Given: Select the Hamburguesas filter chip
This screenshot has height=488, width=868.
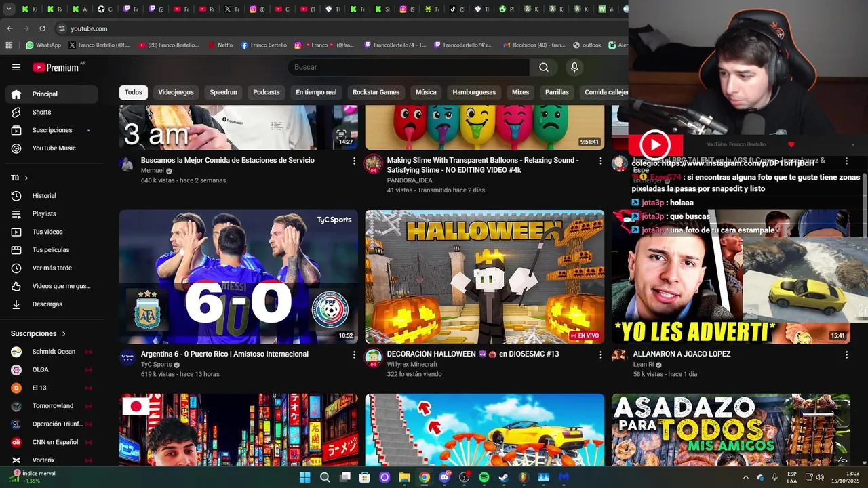Looking at the screenshot, I should coord(474,92).
